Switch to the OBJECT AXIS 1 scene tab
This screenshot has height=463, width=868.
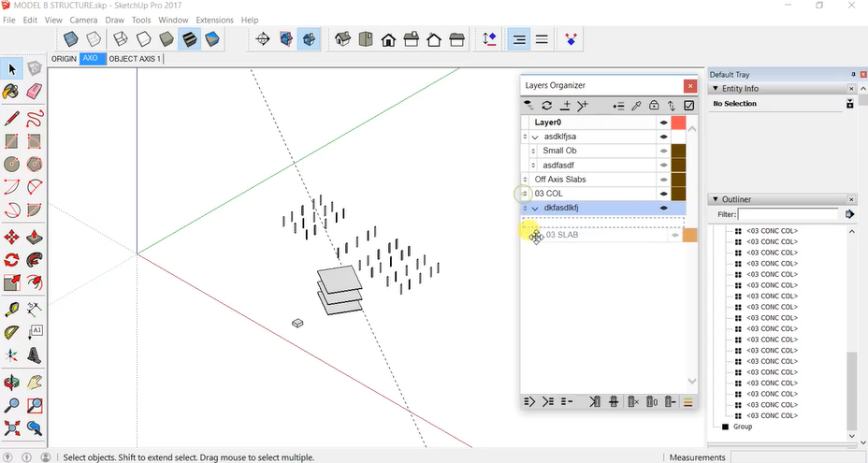[136, 59]
